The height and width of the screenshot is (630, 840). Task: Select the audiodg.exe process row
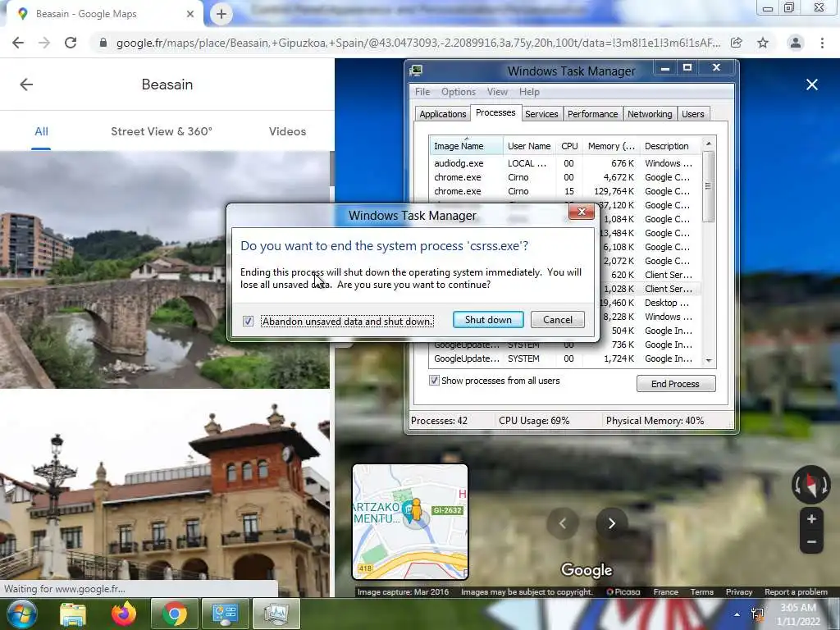pos(564,163)
